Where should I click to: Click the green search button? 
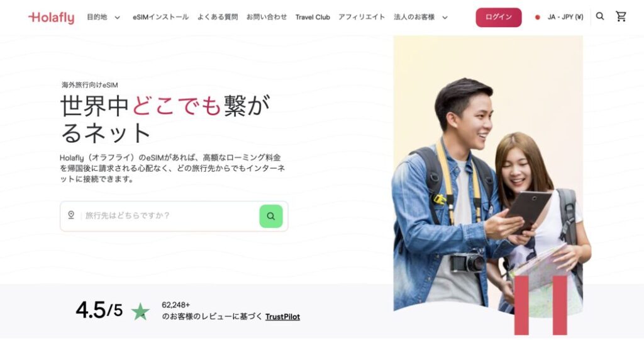(x=270, y=216)
